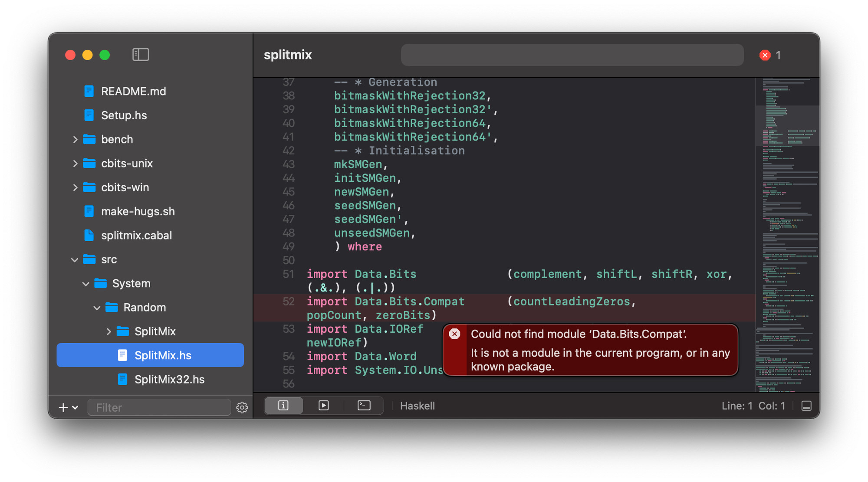Click the 'Could not find module' error message
Viewport: 868px width, 482px height.
coord(579,334)
